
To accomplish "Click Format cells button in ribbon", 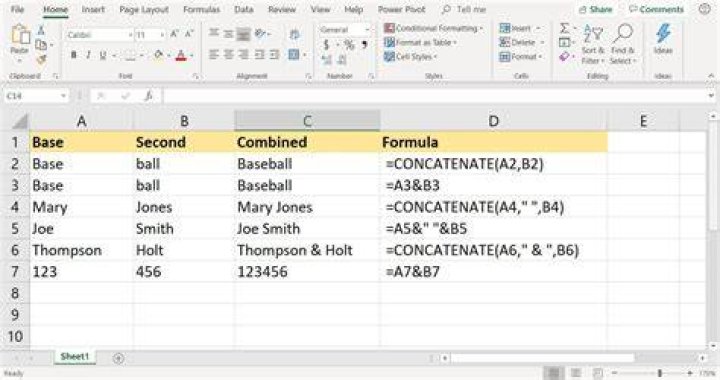I will point(521,57).
